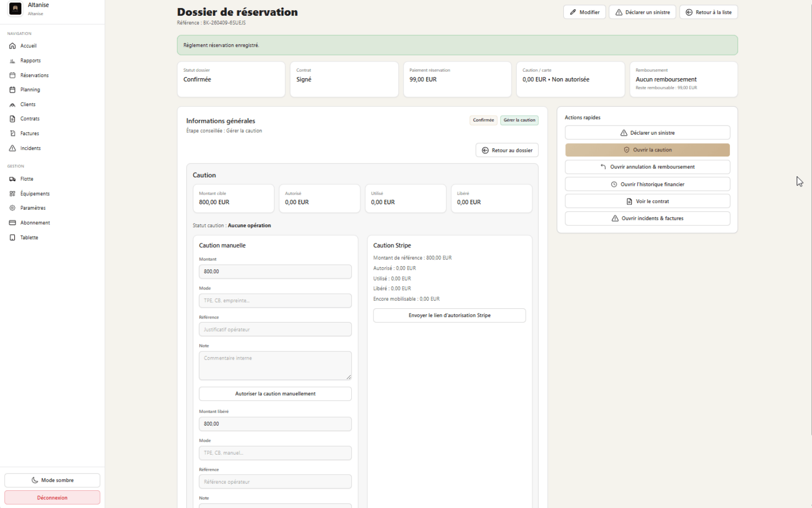Click Autoriser la caution manuellement
The height and width of the screenshot is (508, 812).
[x=275, y=394]
